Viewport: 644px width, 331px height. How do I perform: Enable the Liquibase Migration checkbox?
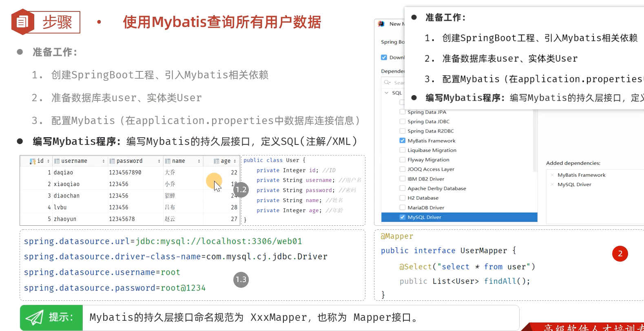[403, 150]
